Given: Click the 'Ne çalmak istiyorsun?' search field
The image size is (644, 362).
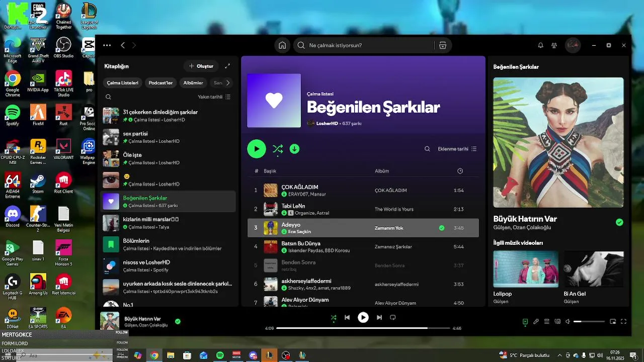Looking at the screenshot, I should pyautogui.click(x=364, y=45).
